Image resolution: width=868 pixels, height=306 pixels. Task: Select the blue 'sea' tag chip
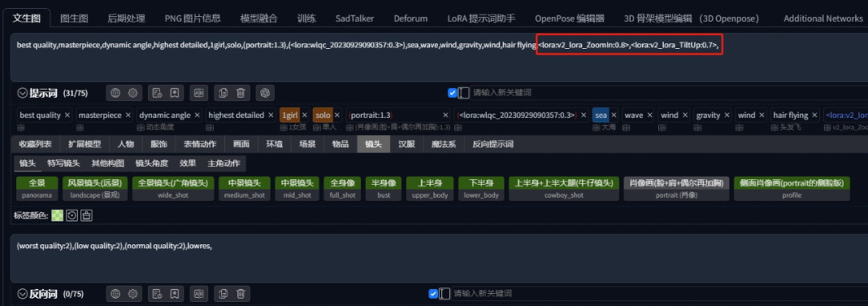pyautogui.click(x=600, y=116)
